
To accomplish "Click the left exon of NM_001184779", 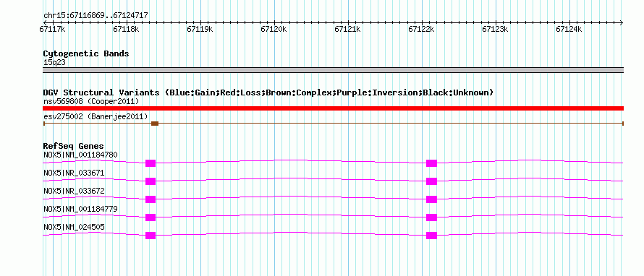I will coord(151,217).
